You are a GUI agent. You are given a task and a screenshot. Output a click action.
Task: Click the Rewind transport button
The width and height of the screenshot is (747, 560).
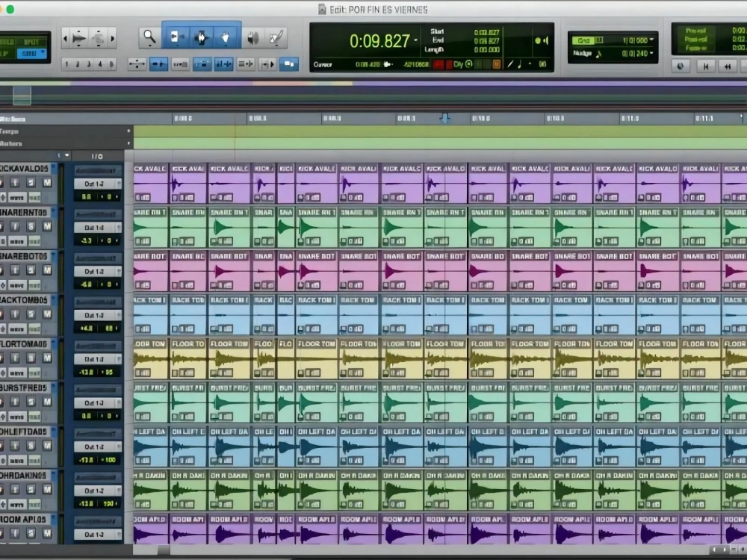coord(728,66)
